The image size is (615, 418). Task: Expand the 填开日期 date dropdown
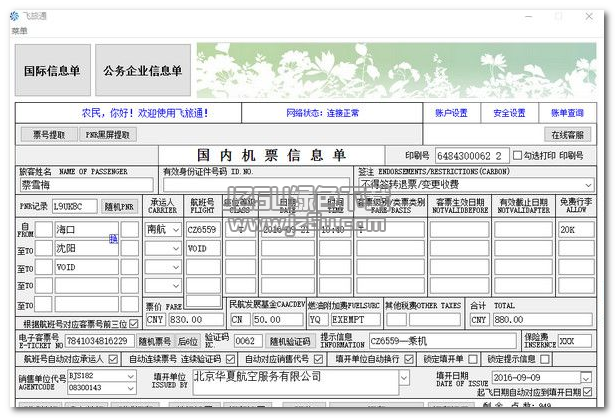coord(586,378)
